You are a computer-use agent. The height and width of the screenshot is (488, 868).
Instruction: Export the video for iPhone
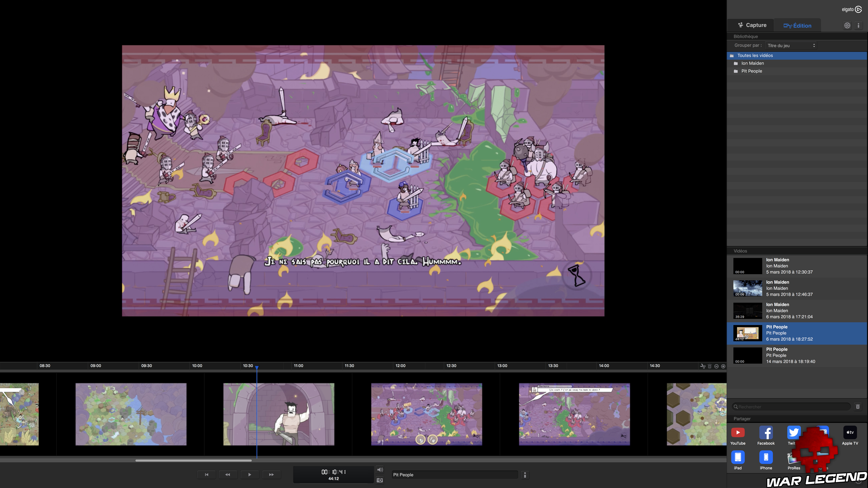766,457
